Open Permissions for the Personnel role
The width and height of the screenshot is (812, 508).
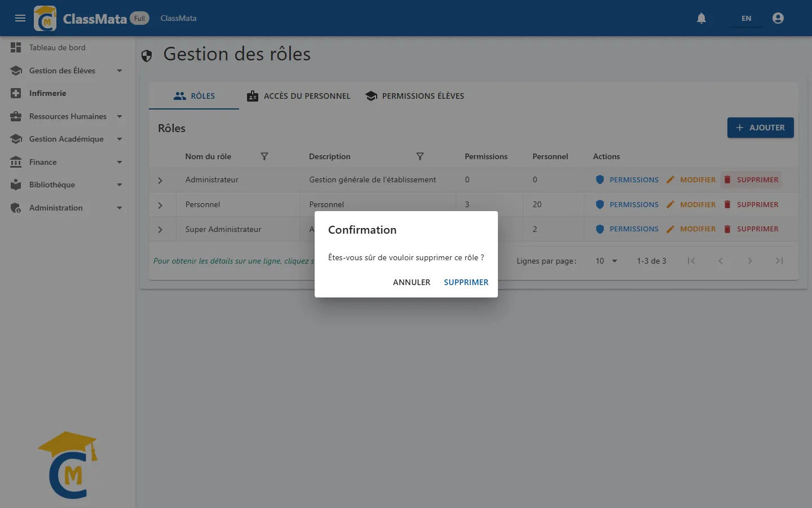(x=627, y=204)
